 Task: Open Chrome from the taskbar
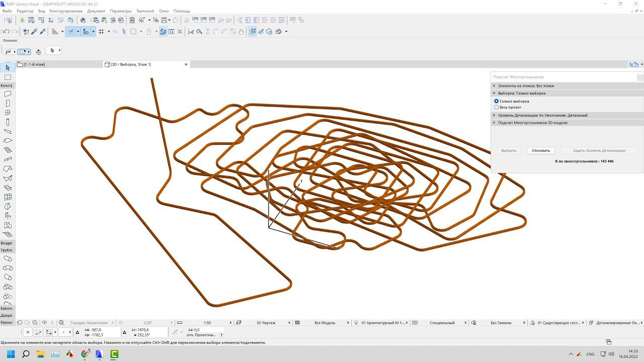(85, 354)
